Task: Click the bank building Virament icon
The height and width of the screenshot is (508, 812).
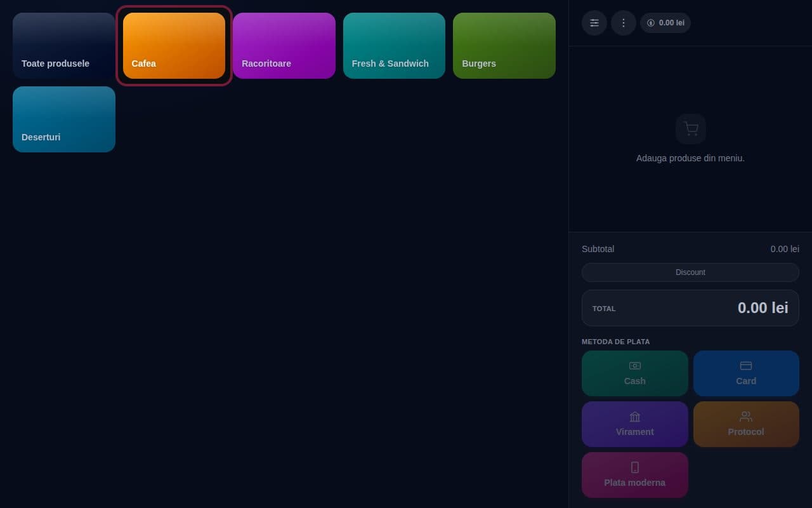Action: pos(635,417)
